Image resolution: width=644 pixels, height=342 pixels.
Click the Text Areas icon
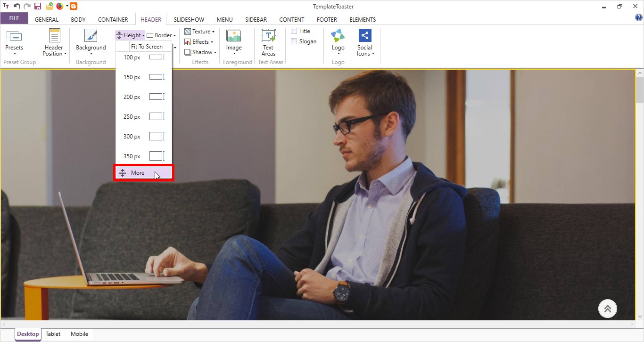[x=268, y=36]
